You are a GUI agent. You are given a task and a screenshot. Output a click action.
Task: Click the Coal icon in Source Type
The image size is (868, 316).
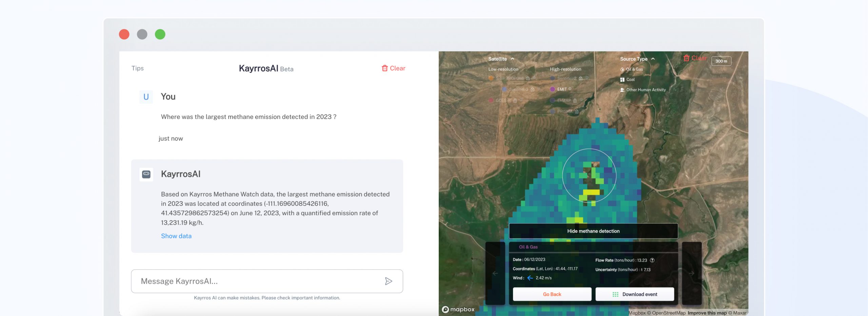(x=622, y=79)
